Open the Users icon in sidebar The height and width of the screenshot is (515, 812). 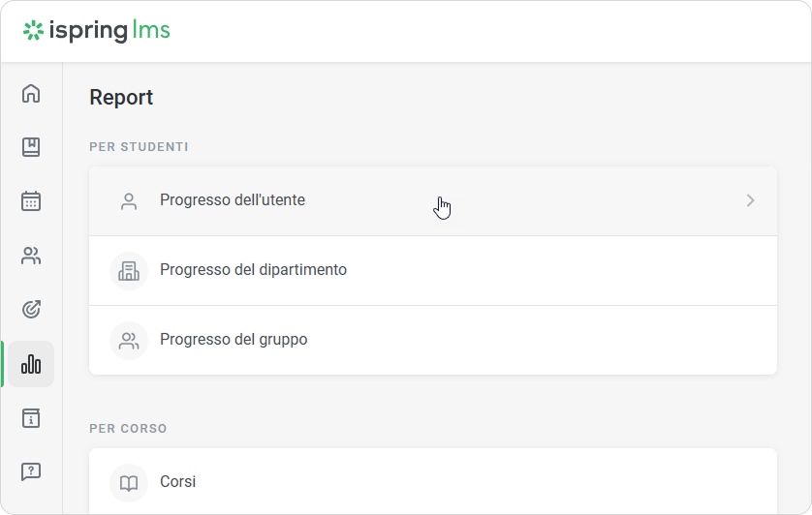[31, 256]
